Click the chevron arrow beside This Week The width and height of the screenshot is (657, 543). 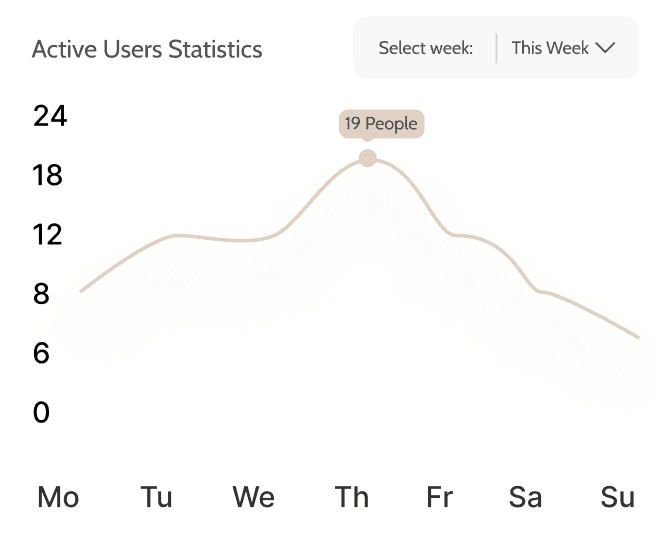[x=604, y=48]
